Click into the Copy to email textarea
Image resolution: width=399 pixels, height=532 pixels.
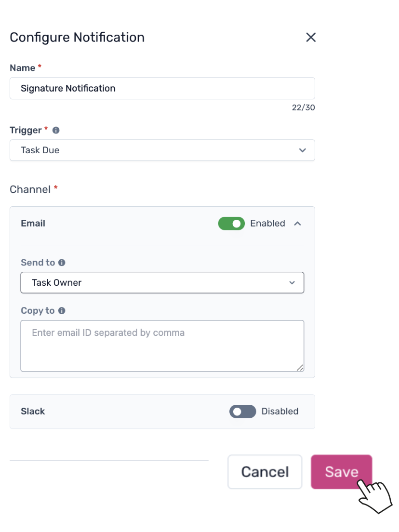coord(162,346)
